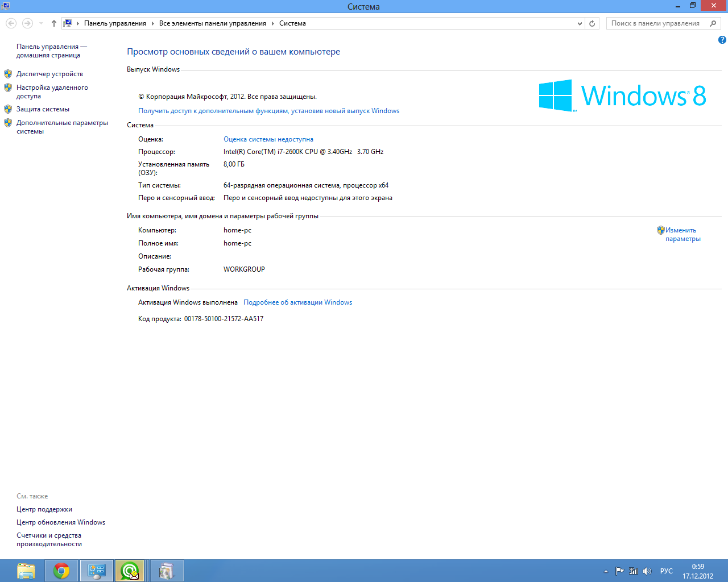Launch Google Chrome from taskbar

point(61,571)
